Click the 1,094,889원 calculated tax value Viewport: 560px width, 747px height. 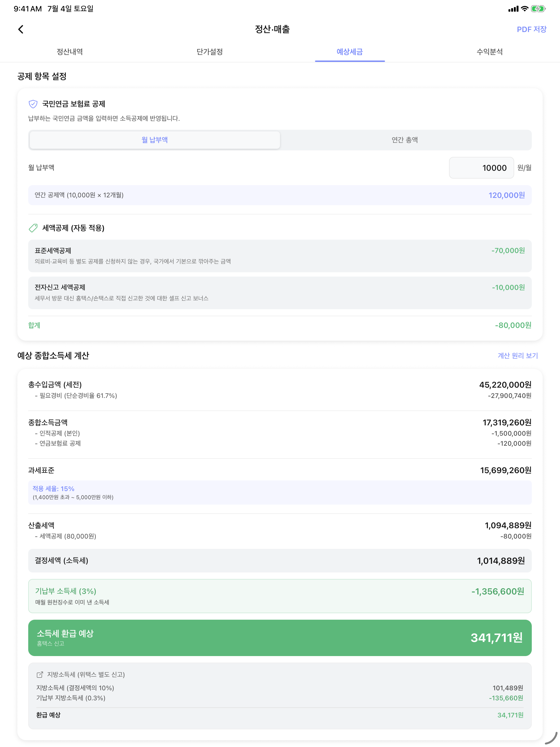click(508, 526)
